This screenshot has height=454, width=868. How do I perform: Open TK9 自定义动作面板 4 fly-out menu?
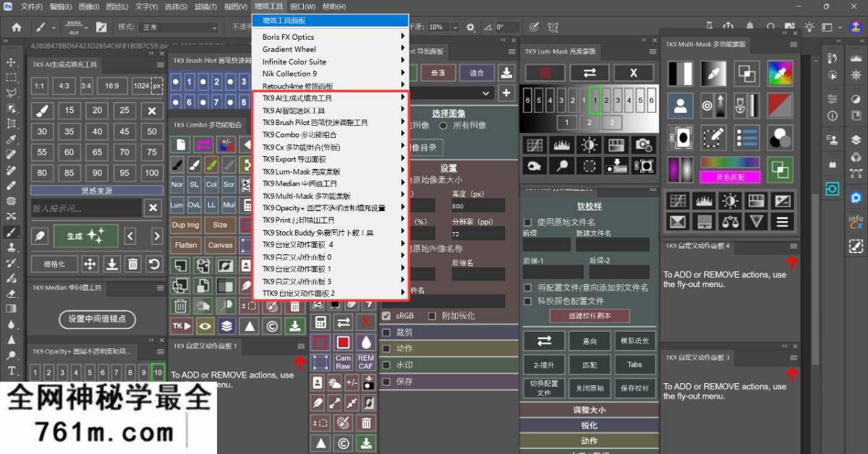coord(793,246)
